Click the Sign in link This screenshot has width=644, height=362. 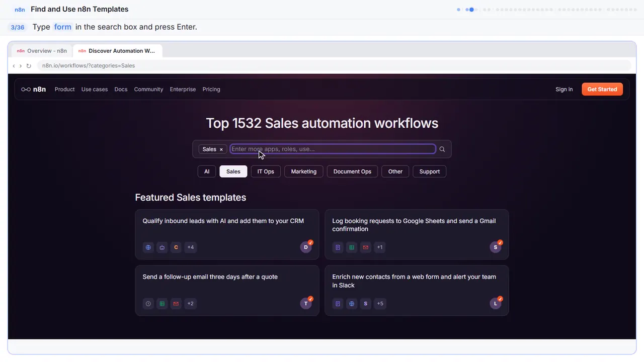(x=564, y=89)
